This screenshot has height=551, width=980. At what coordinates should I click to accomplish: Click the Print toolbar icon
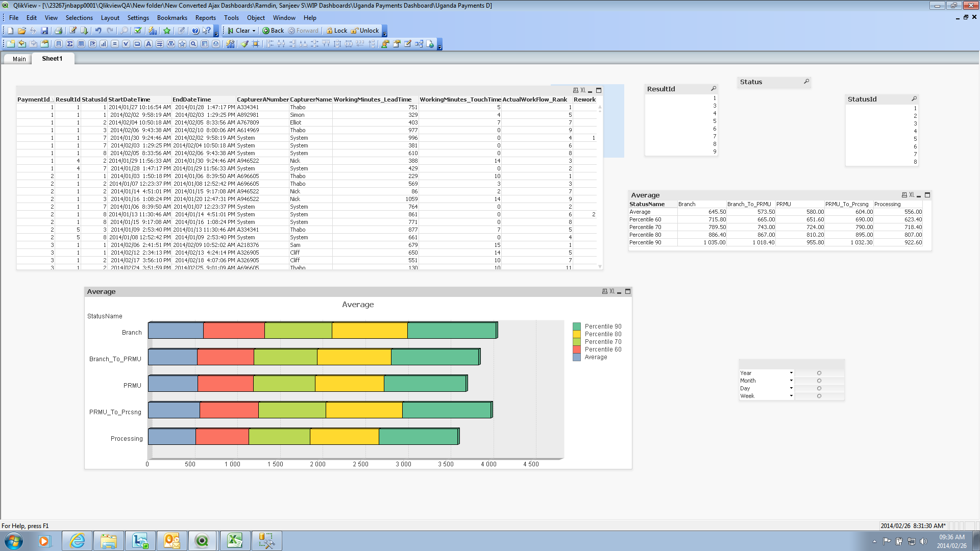pyautogui.click(x=58, y=31)
